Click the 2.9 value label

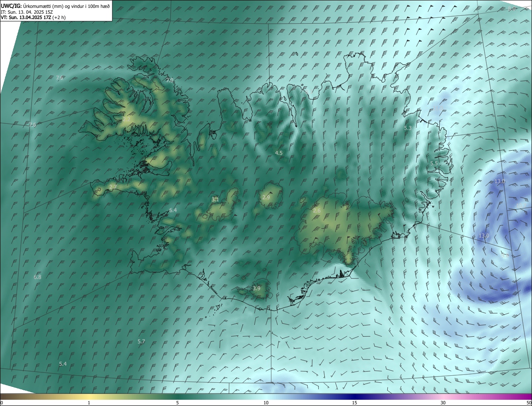(266, 197)
